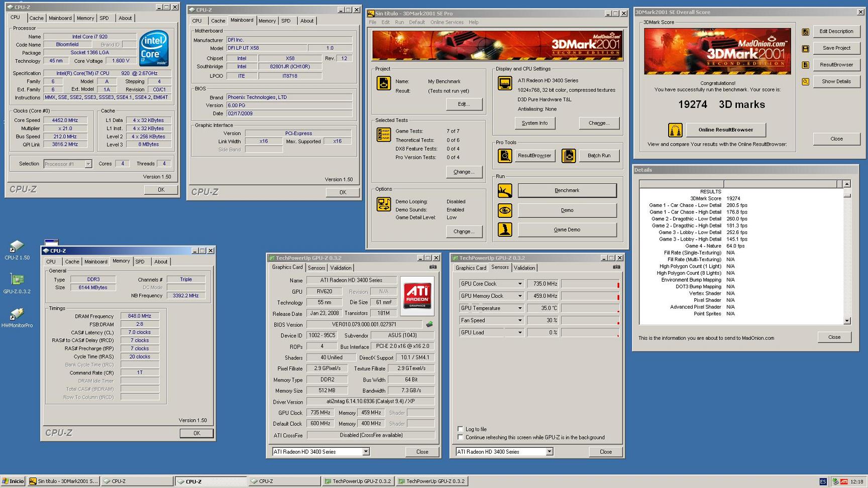Click the System Info button
868x488 pixels.
coord(534,123)
